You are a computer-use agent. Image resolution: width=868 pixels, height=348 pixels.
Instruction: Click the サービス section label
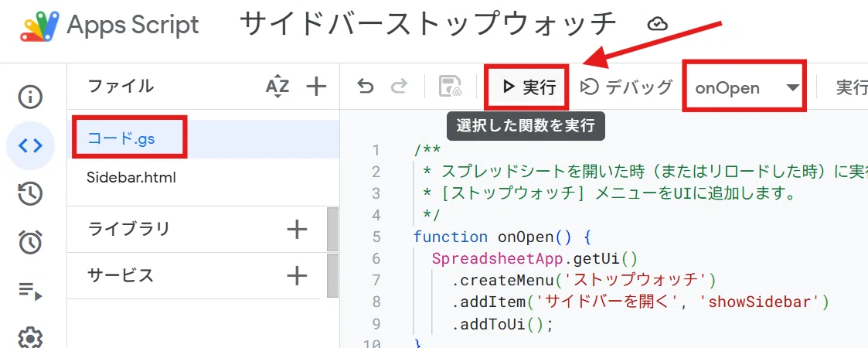pyautogui.click(x=120, y=275)
